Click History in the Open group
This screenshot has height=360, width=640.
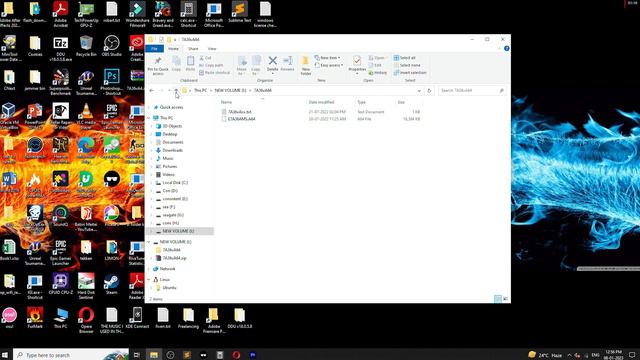tap(378, 73)
